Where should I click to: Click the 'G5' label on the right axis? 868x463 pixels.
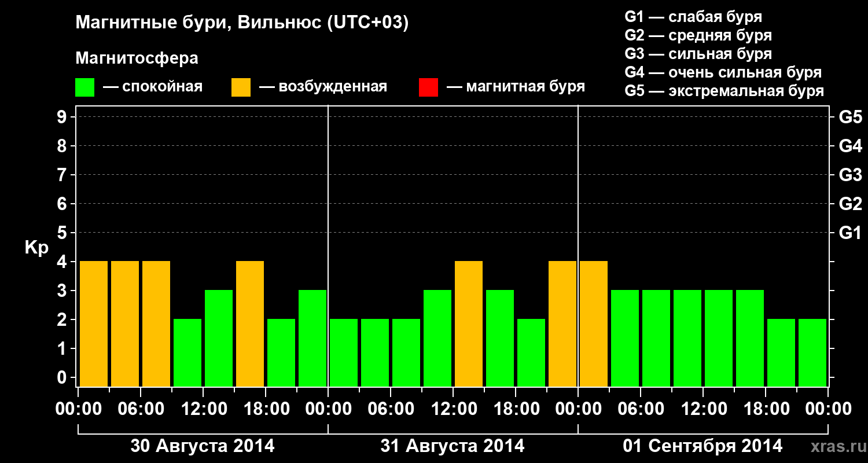pos(850,117)
